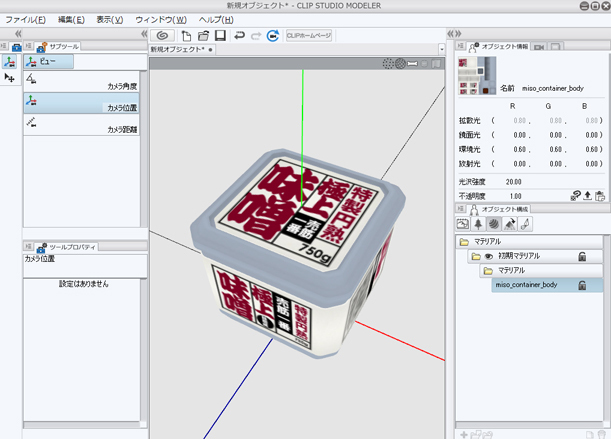This screenshot has height=439, width=611.
Task: Toggle lock on 初期マテリアル row
Action: 582,256
